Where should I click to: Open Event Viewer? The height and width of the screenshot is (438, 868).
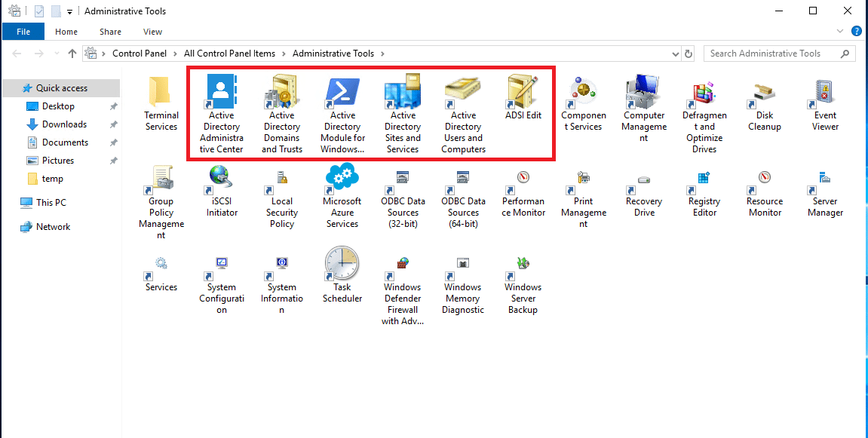pyautogui.click(x=825, y=104)
